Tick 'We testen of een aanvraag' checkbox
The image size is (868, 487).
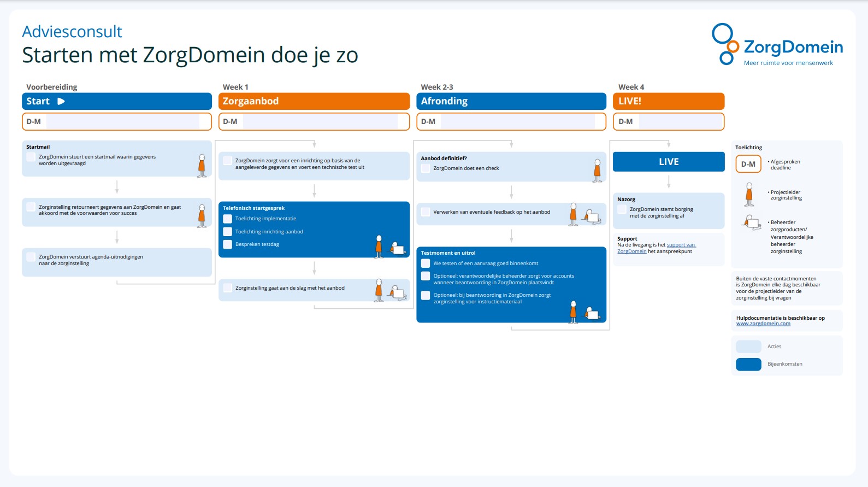pyautogui.click(x=426, y=263)
